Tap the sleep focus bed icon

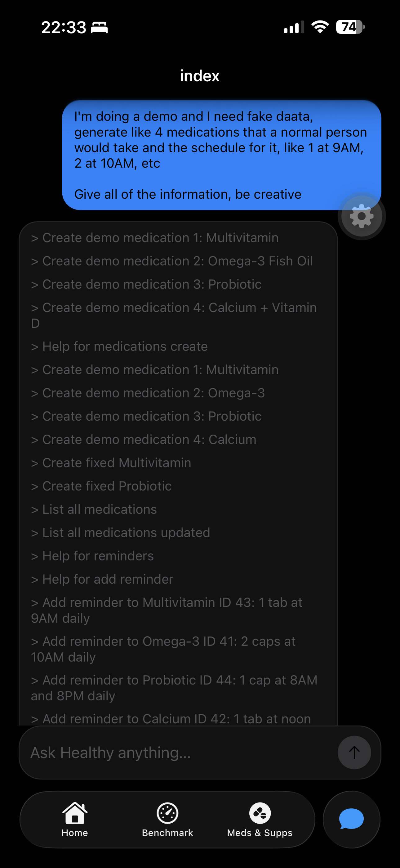pyautogui.click(x=99, y=27)
